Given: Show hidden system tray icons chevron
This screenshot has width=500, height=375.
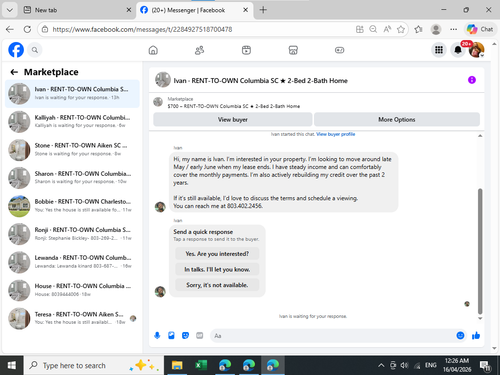Looking at the screenshot, I should [381, 366].
